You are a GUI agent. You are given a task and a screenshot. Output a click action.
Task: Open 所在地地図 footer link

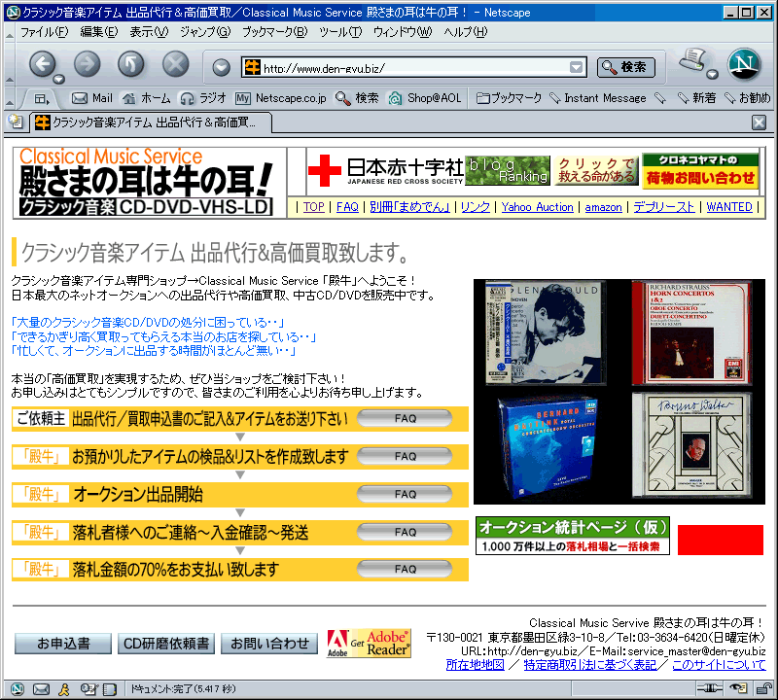[x=475, y=665]
